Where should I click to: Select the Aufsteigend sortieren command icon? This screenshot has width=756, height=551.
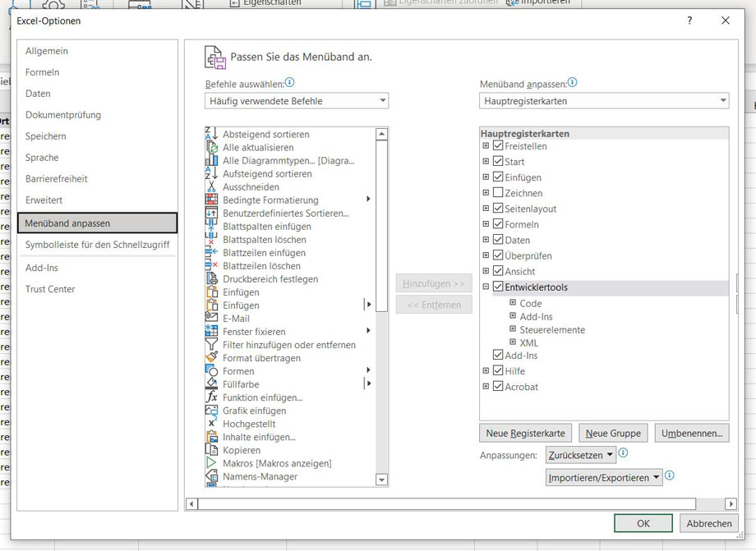pos(211,173)
